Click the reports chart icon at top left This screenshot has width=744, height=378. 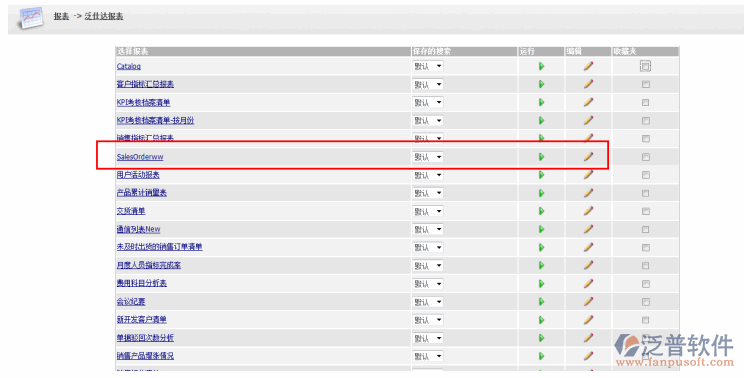[31, 18]
